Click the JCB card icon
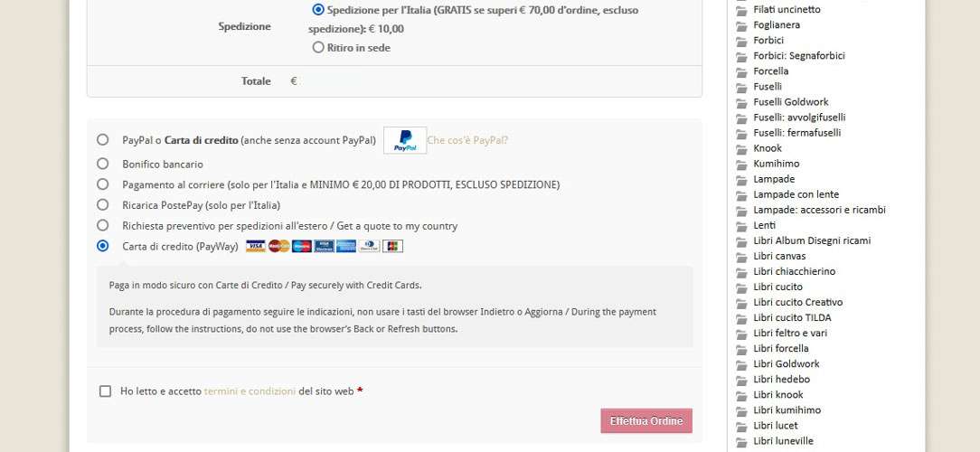The image size is (980, 452). tap(392, 246)
